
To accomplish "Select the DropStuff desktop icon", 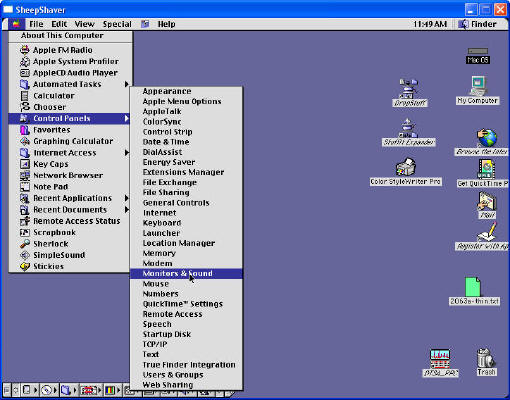I will coord(410,93).
